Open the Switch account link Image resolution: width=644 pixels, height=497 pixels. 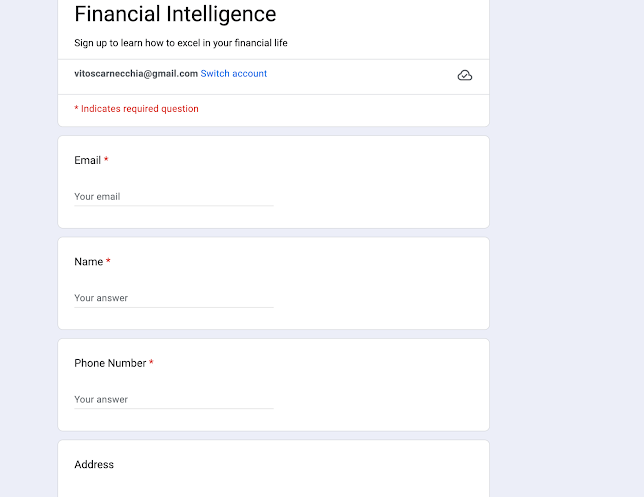coord(233,74)
